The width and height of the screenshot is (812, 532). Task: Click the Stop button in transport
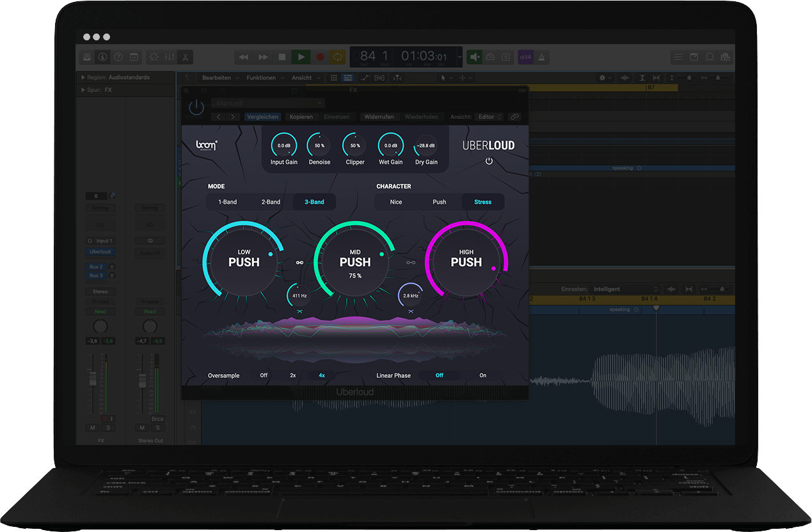click(282, 57)
